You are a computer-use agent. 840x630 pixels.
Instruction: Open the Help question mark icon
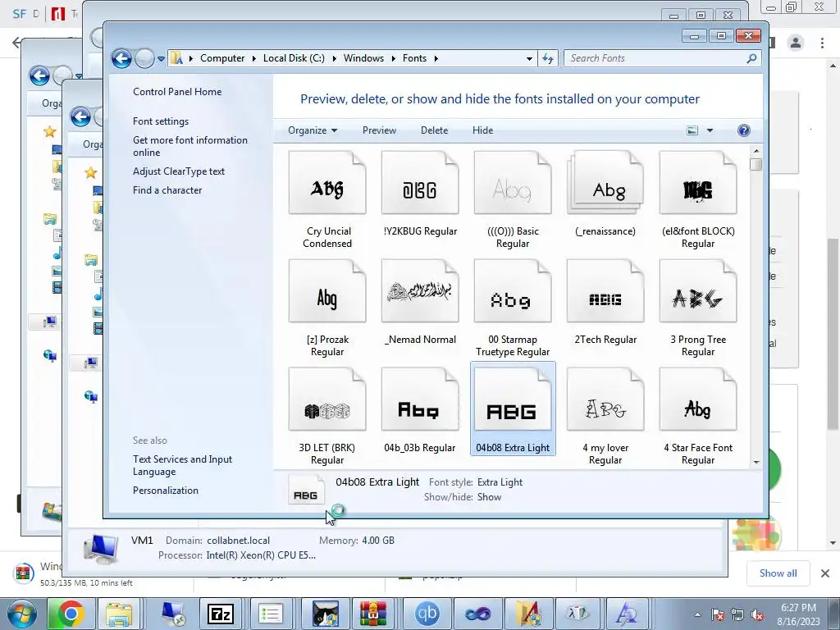tap(743, 130)
